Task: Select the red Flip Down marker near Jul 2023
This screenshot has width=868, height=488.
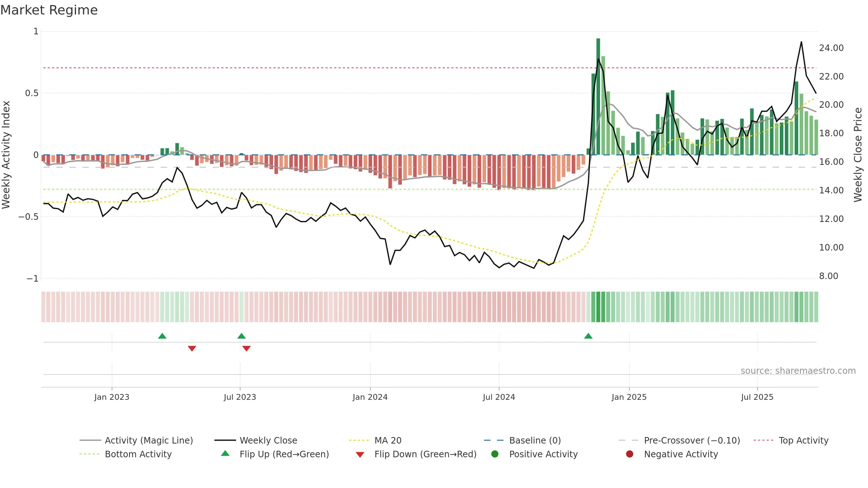Action: pyautogui.click(x=247, y=348)
